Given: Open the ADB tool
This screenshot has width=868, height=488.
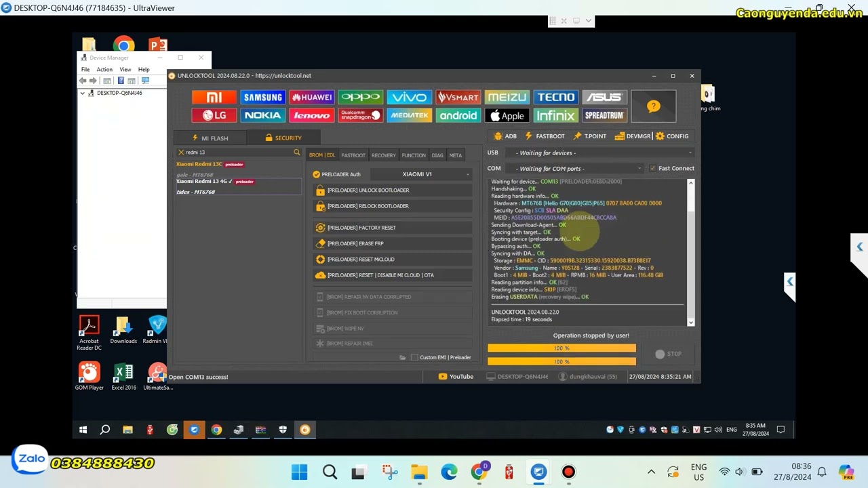Looking at the screenshot, I should point(505,136).
